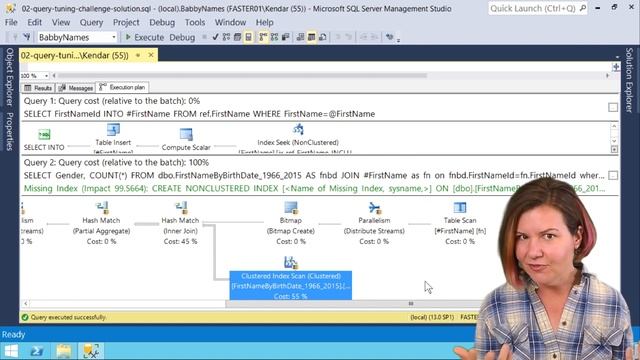Image resolution: width=640 pixels, height=360 pixels.
Task: Open the Object Explorer side panel
Action: (x=9, y=77)
